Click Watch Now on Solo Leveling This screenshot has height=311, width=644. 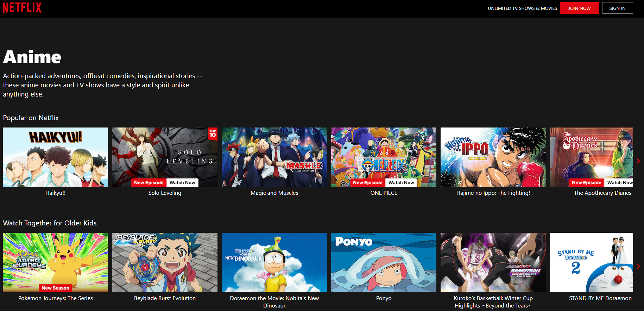coord(182,182)
